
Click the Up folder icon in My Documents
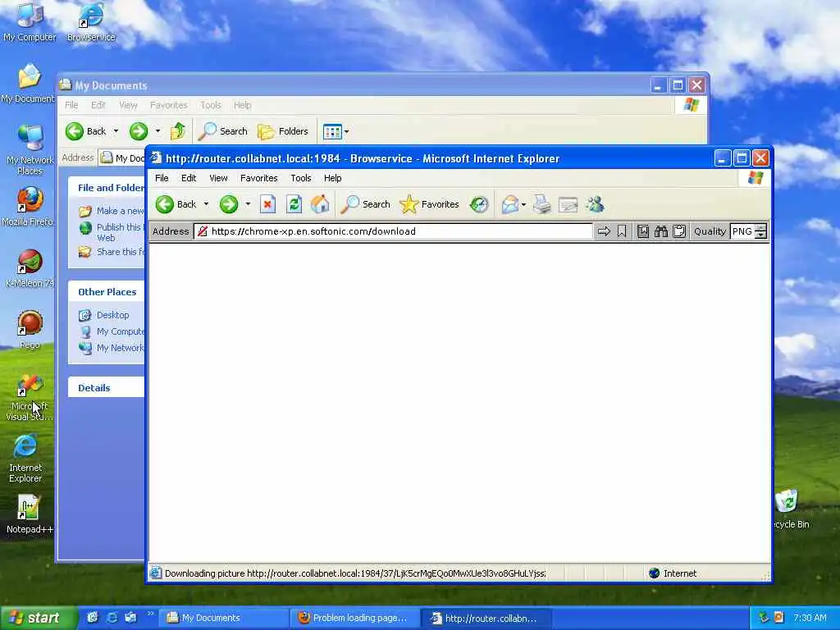tap(178, 131)
